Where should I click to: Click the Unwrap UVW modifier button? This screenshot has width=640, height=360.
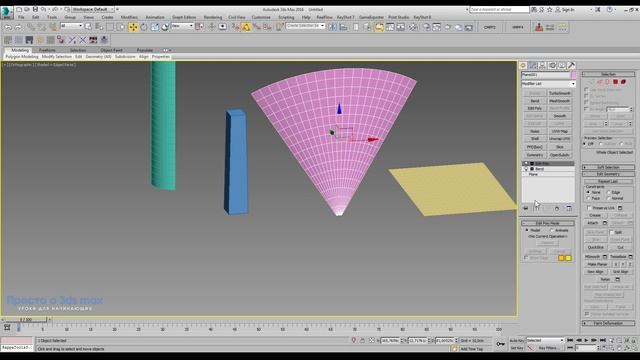tap(560, 139)
